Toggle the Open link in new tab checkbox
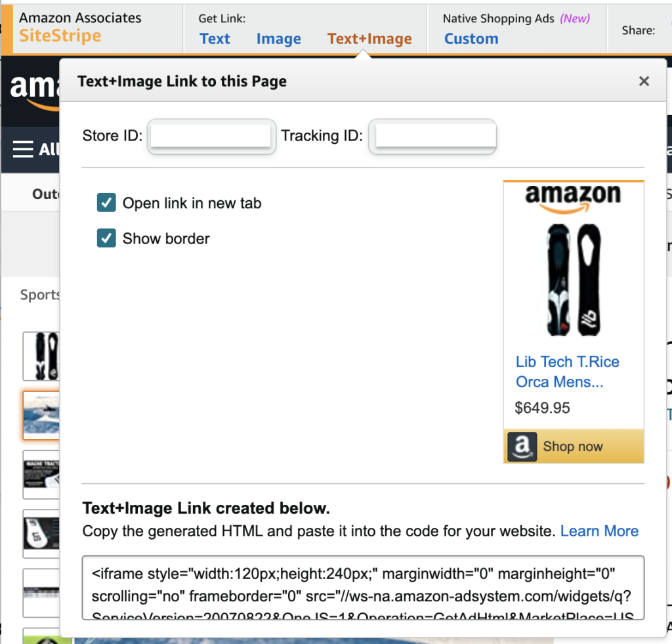The height and width of the screenshot is (644, 672). tap(106, 204)
